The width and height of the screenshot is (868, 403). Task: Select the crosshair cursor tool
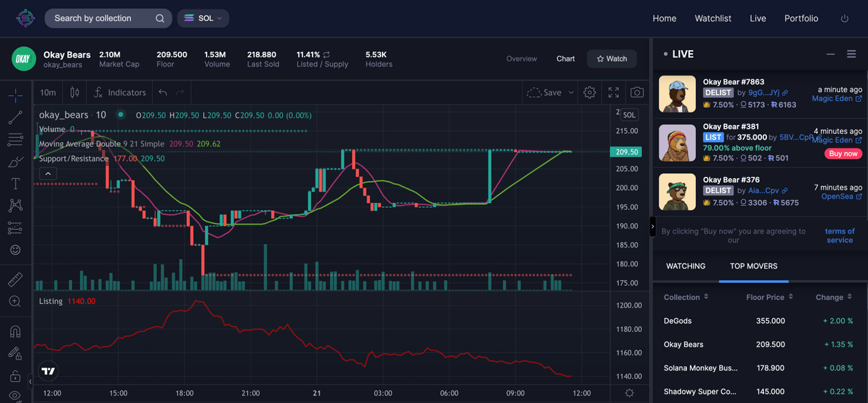(15, 96)
